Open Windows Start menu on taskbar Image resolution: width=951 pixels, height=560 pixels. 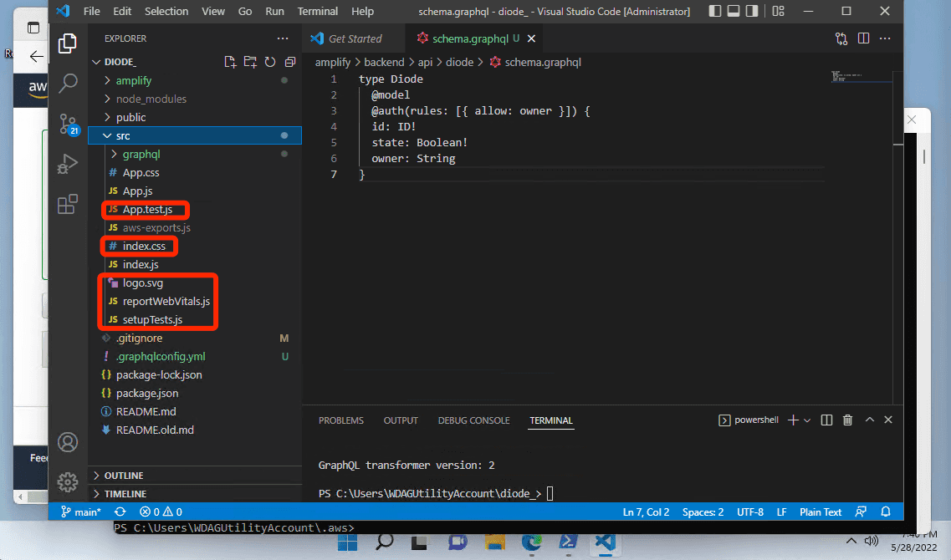[x=347, y=542]
